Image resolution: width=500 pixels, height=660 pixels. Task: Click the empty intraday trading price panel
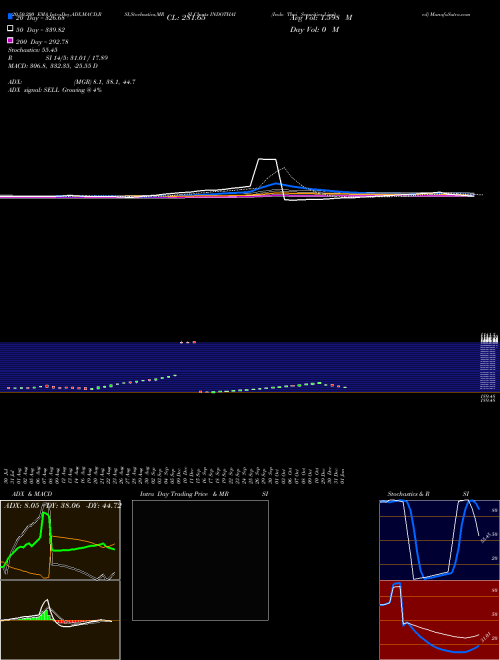click(x=200, y=560)
